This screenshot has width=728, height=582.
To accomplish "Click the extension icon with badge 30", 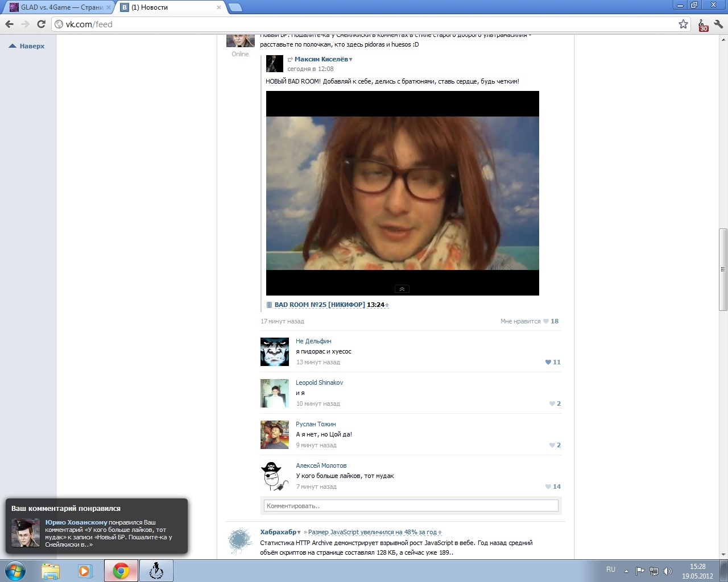I will tap(703, 24).
